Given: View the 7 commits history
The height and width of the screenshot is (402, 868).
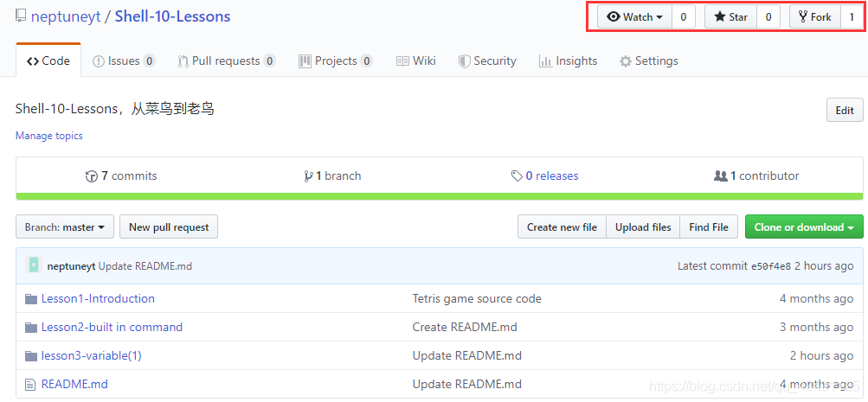Looking at the screenshot, I should (121, 175).
